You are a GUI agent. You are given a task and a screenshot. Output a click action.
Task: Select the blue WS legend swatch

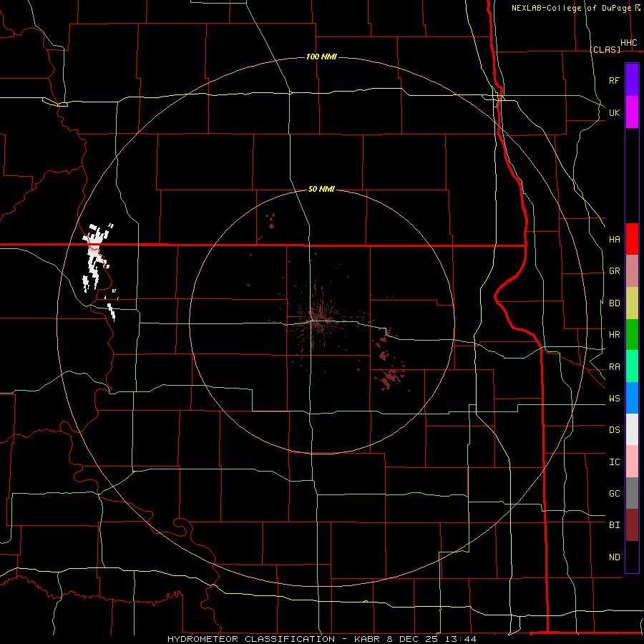click(632, 398)
